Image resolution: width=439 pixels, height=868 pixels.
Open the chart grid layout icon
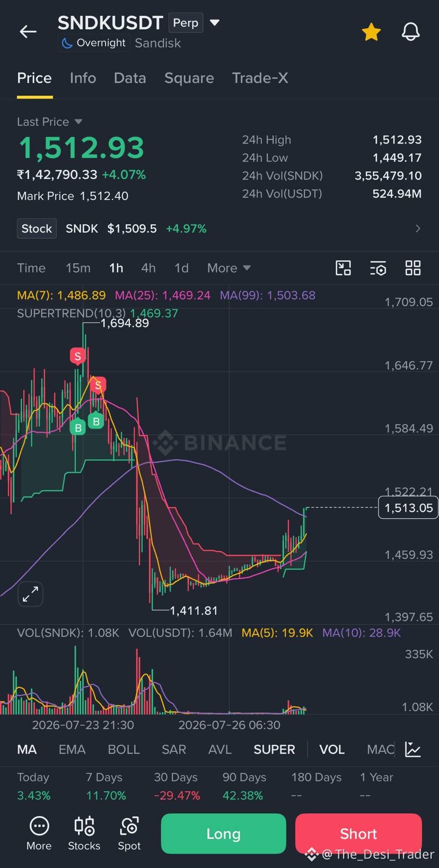point(413,268)
